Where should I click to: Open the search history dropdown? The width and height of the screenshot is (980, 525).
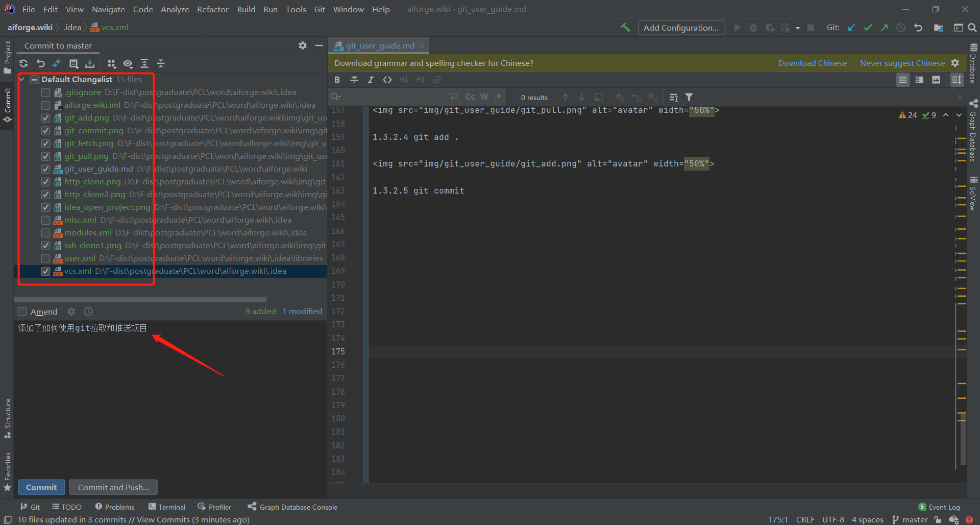pyautogui.click(x=335, y=97)
